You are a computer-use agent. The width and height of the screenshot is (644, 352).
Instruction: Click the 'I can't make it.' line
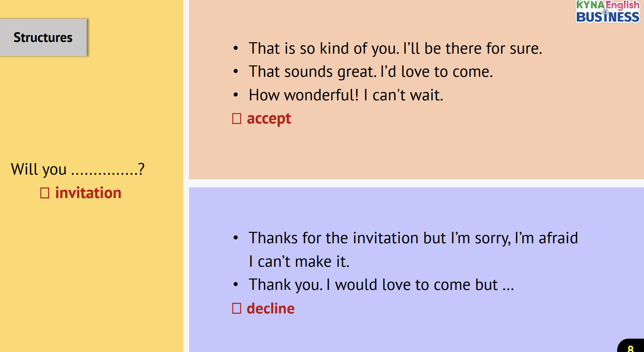299,262
